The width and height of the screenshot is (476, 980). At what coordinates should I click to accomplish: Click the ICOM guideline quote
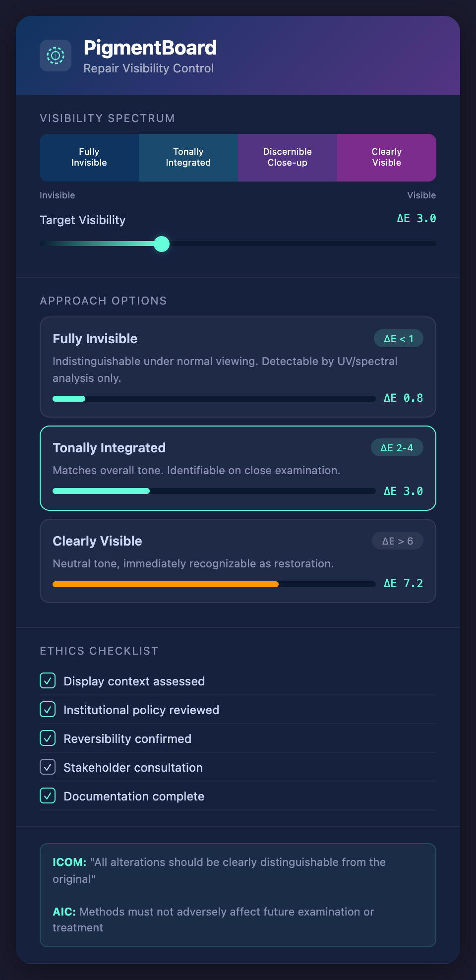click(219, 870)
